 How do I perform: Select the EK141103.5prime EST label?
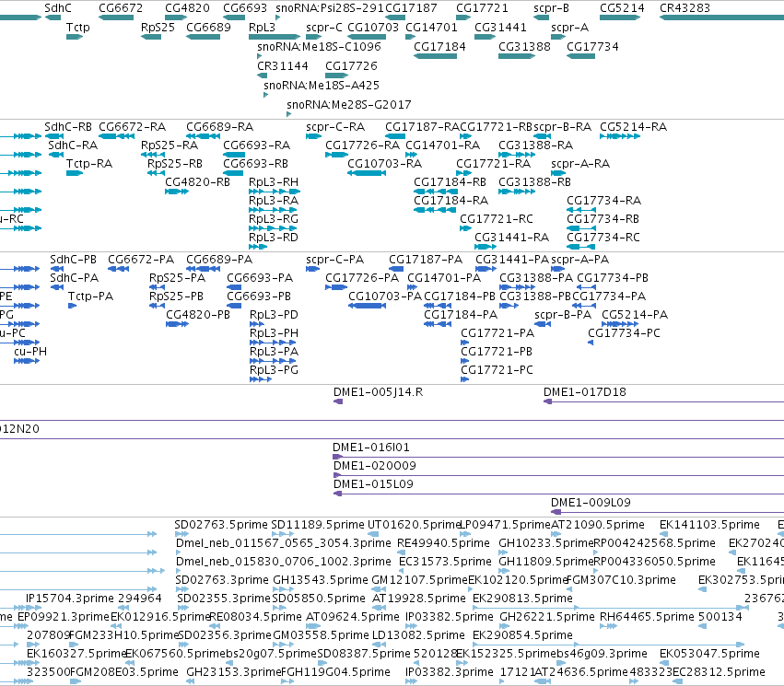(709, 525)
